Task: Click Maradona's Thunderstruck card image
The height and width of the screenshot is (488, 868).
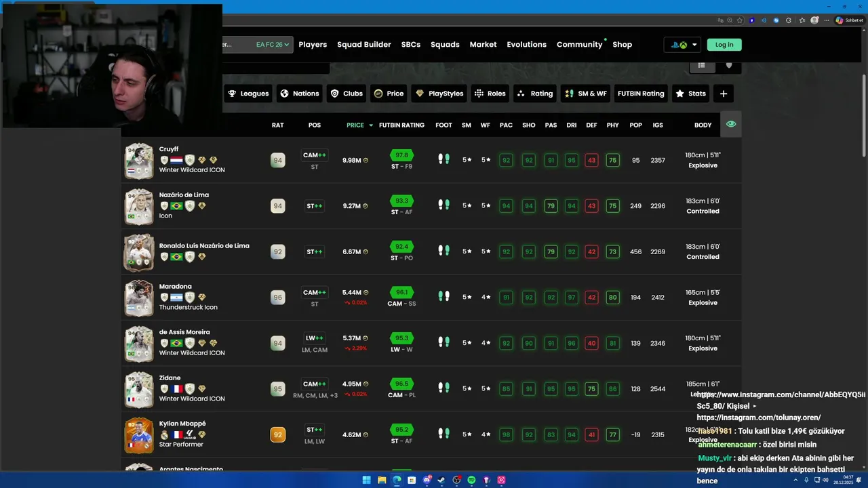Action: [139, 298]
